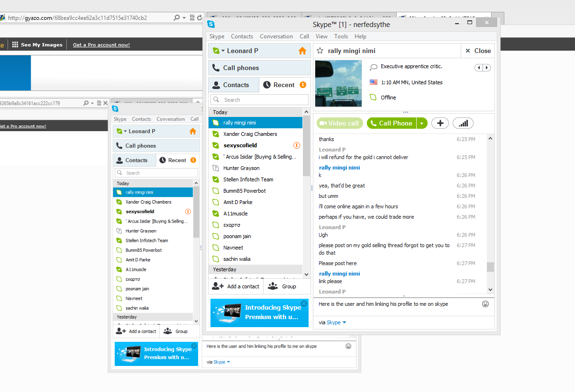
Task: Click the plus button beside Call Phone
Action: 440,123
